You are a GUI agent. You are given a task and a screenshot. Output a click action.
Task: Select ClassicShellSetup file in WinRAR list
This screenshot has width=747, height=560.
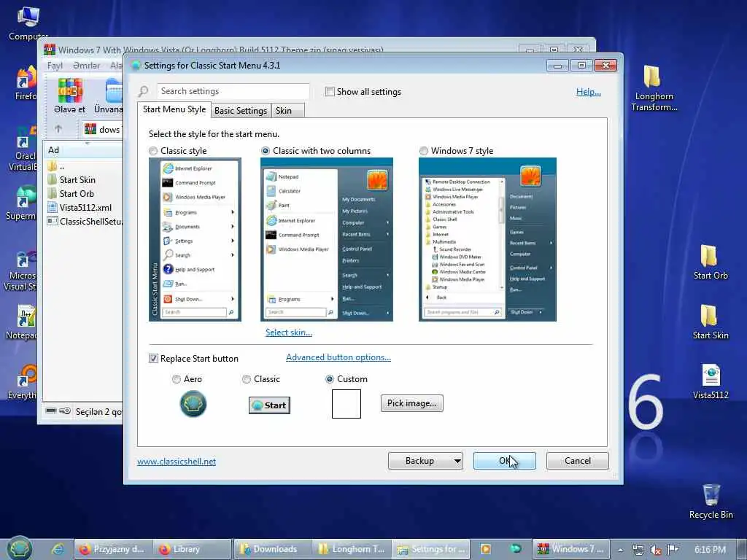pyautogui.click(x=85, y=222)
